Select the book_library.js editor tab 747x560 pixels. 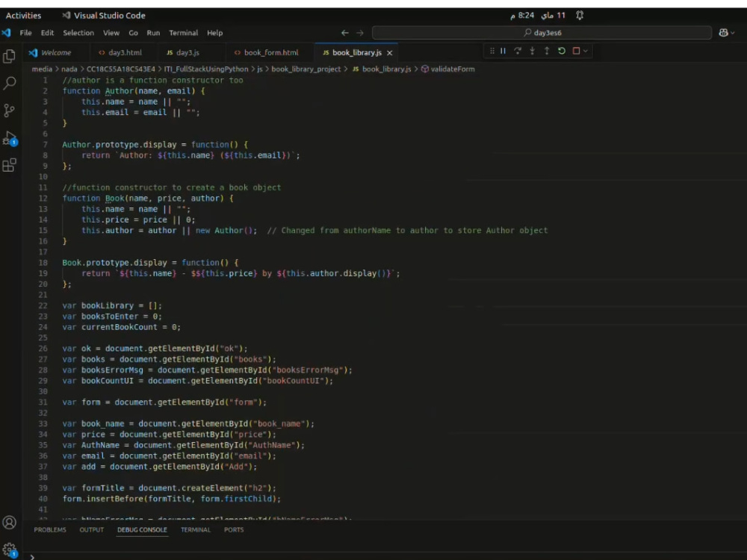[356, 53]
